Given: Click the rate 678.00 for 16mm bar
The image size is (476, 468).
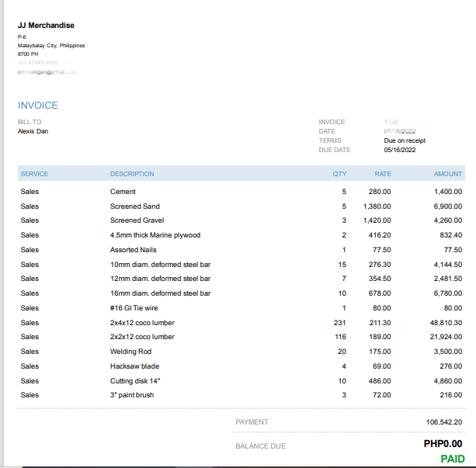Looking at the screenshot, I should point(380,293).
